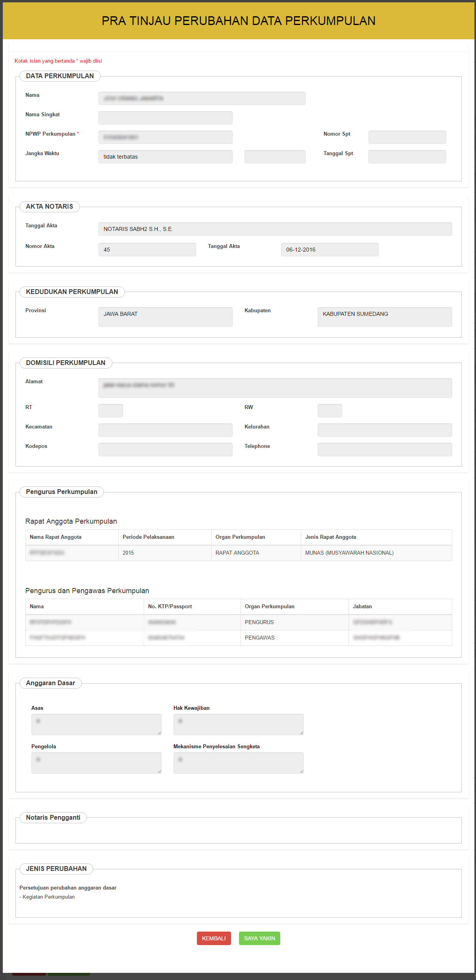This screenshot has height=980, width=476.
Task: Click the Nomor Spt input field
Action: click(407, 137)
